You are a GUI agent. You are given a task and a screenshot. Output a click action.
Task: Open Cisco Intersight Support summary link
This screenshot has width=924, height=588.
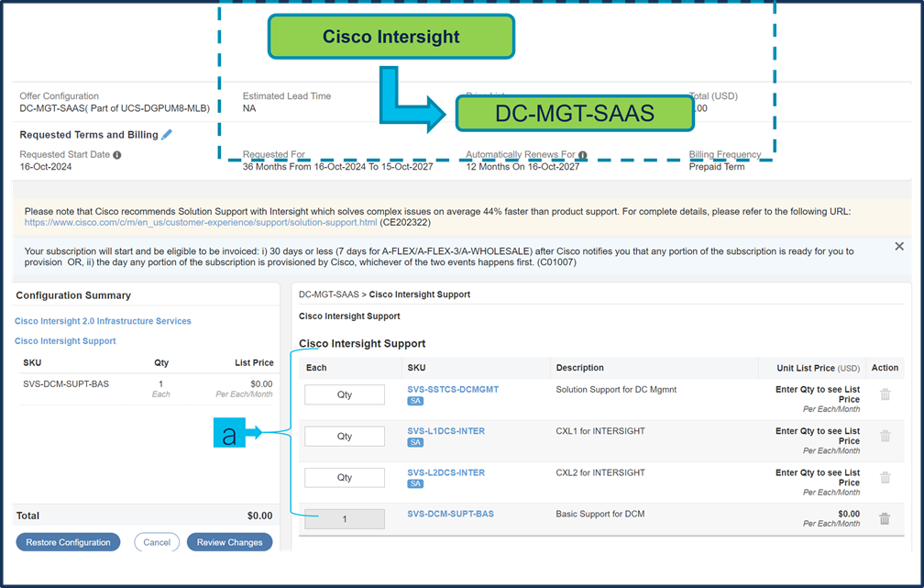point(65,341)
